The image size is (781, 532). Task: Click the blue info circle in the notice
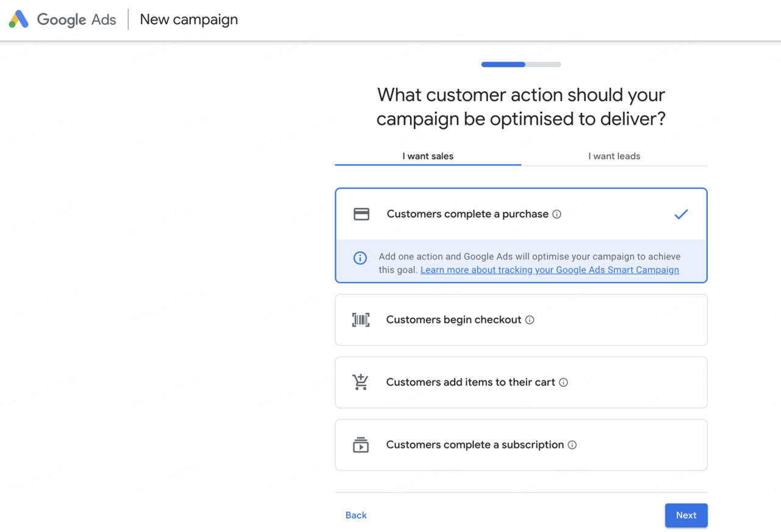[x=361, y=258]
